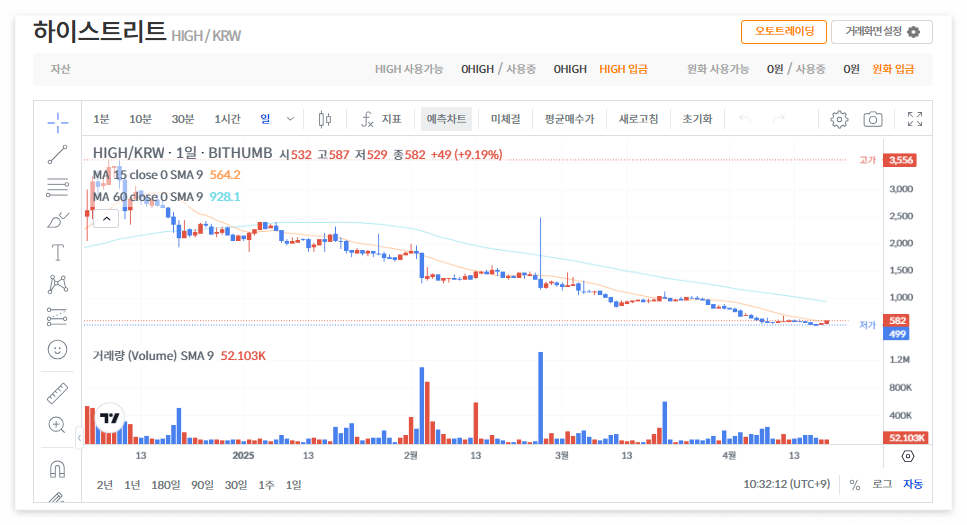The width and height of the screenshot is (967, 525).
Task: Toggle the 예측차트 forecast chart button
Action: click(x=446, y=119)
